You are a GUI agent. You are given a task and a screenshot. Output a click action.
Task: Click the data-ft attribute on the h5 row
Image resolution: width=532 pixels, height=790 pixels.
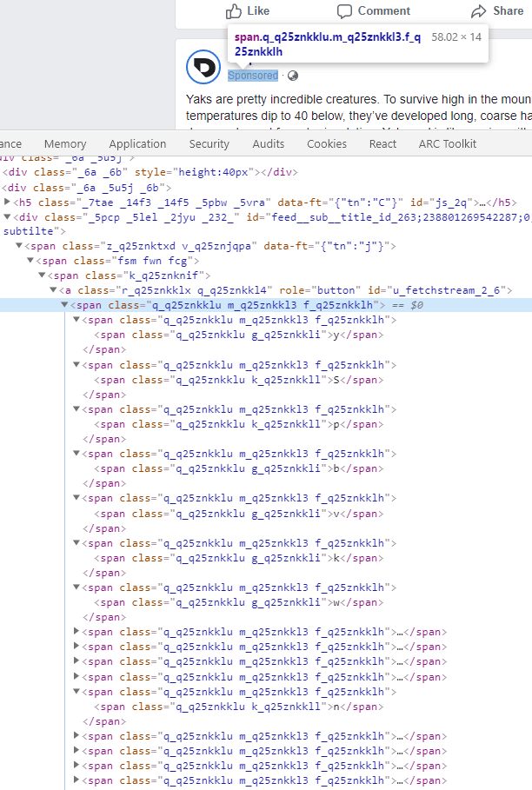pyautogui.click(x=341, y=202)
